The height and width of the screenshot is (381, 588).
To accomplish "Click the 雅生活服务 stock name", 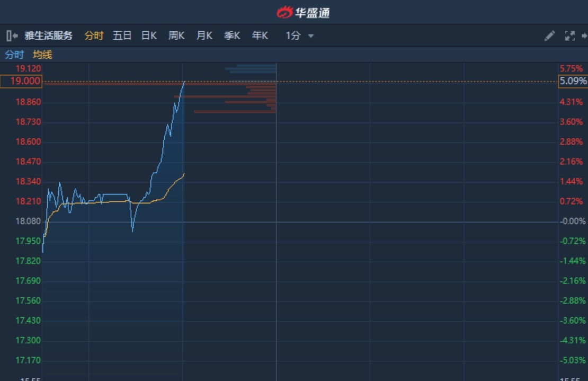I will (49, 36).
